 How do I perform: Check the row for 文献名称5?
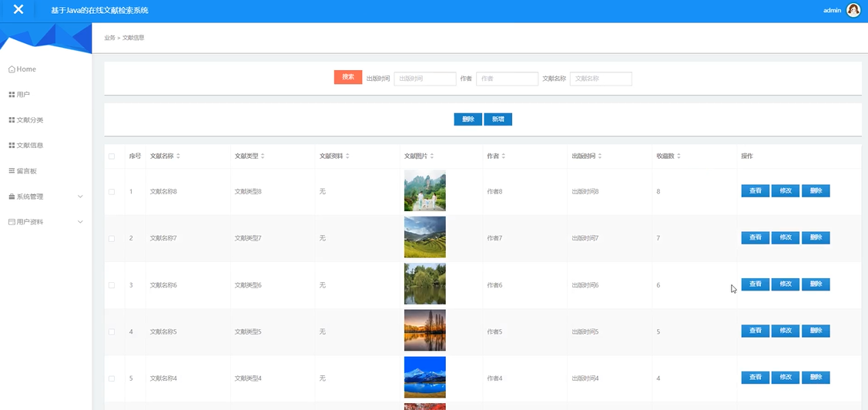click(x=111, y=331)
